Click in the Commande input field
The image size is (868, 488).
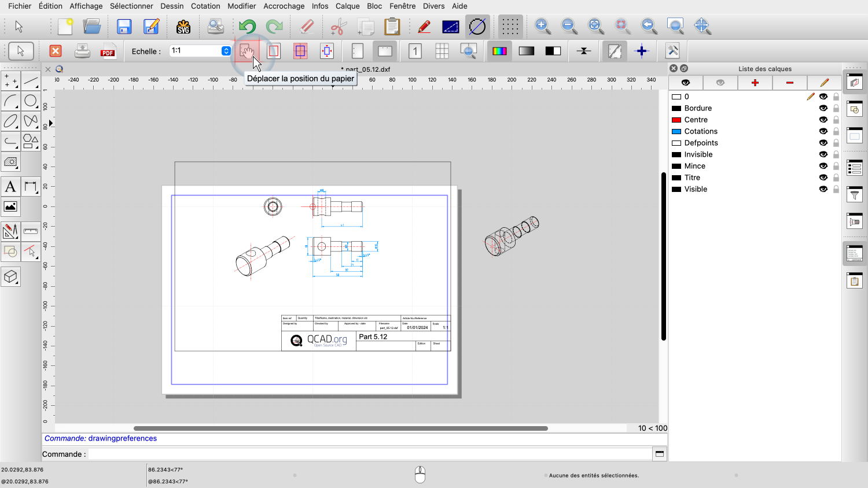tap(369, 454)
